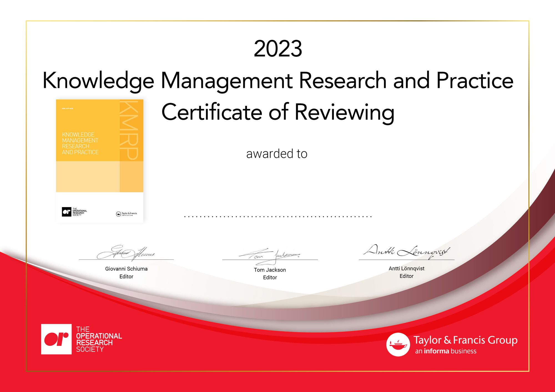Select the Antti Lönnqvist name label
The width and height of the screenshot is (555, 392).
click(407, 268)
